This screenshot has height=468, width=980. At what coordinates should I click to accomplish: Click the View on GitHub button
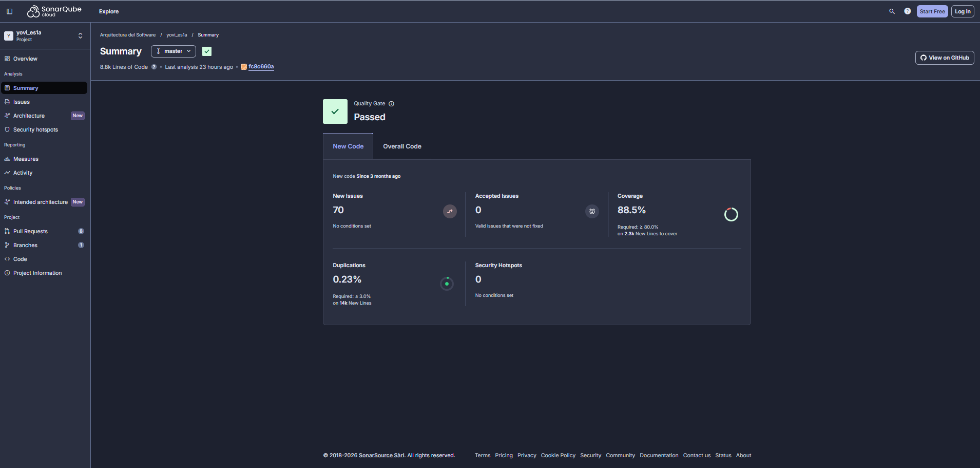944,58
